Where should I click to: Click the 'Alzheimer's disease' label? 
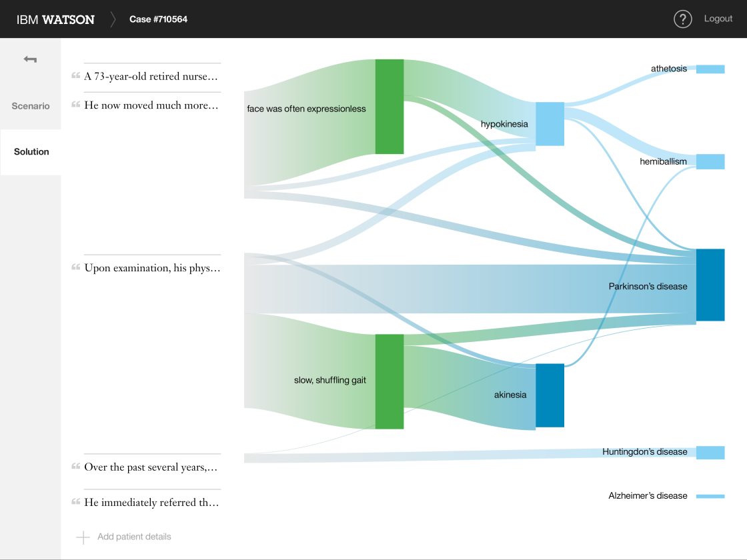click(x=648, y=496)
